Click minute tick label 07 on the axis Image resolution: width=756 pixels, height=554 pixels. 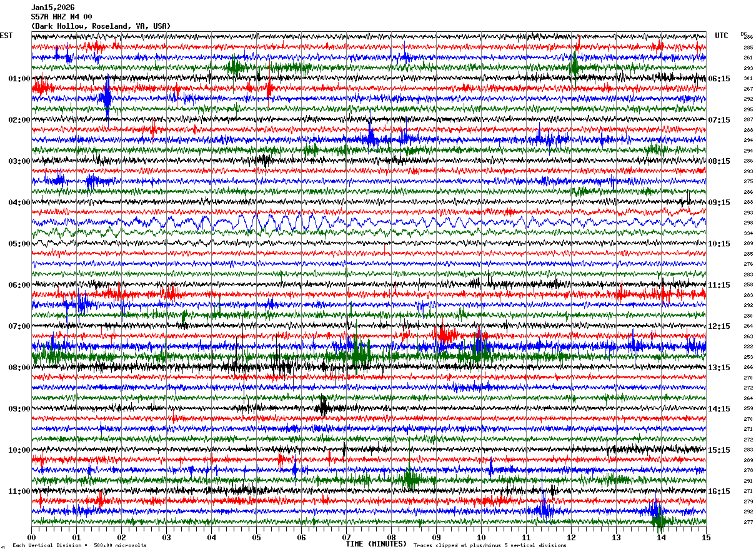pos(346,537)
